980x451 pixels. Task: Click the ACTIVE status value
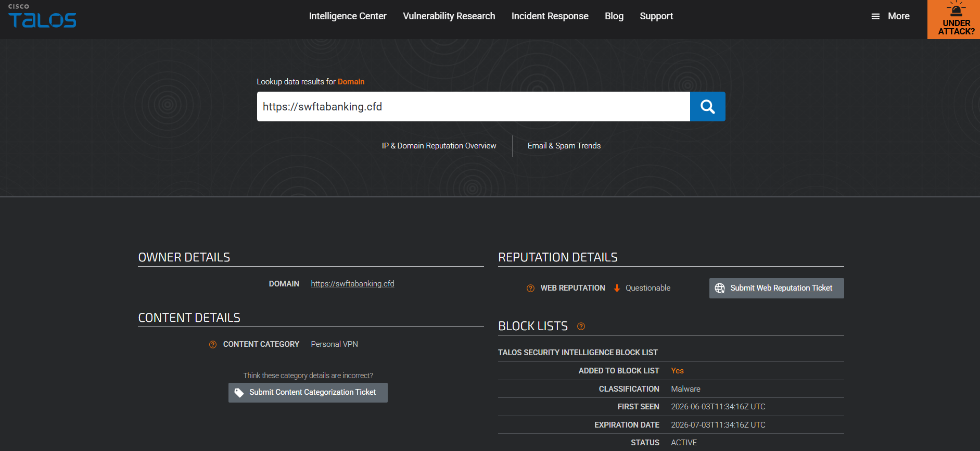[x=684, y=443]
